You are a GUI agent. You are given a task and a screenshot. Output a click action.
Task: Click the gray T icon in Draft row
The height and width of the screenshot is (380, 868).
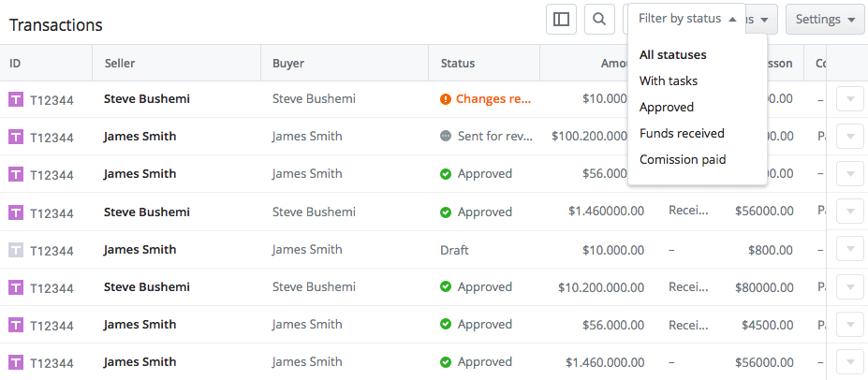tap(16, 250)
